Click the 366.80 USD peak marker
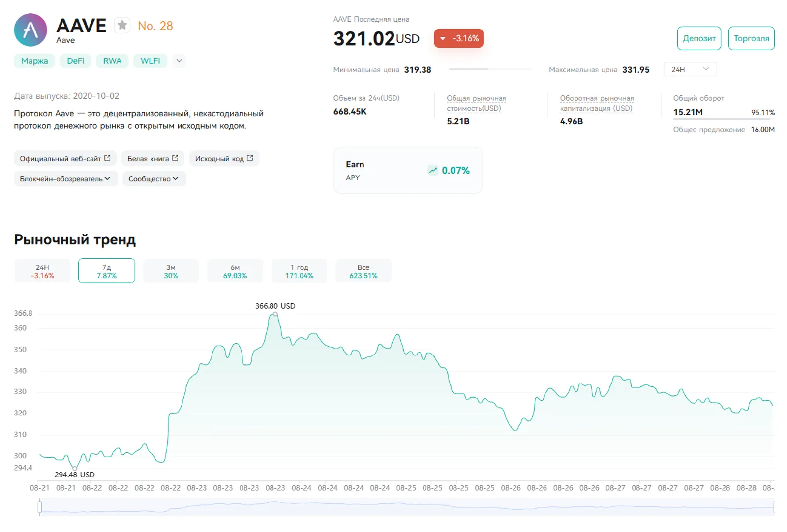This screenshot has width=787, height=532. tap(275, 314)
